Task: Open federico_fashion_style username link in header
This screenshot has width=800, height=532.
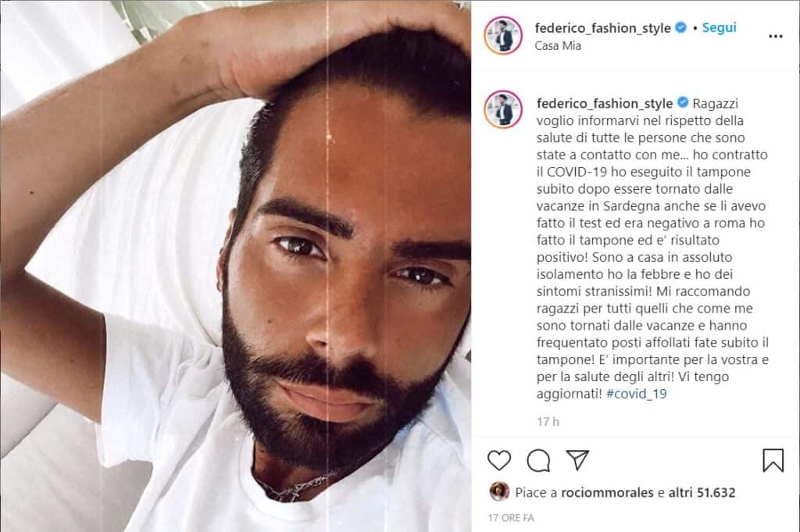Action: (x=602, y=28)
